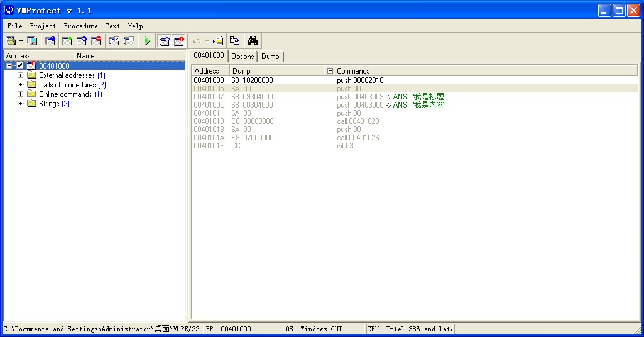Expand the Strings folder
Image resolution: width=644 pixels, height=337 pixels.
pos(20,104)
